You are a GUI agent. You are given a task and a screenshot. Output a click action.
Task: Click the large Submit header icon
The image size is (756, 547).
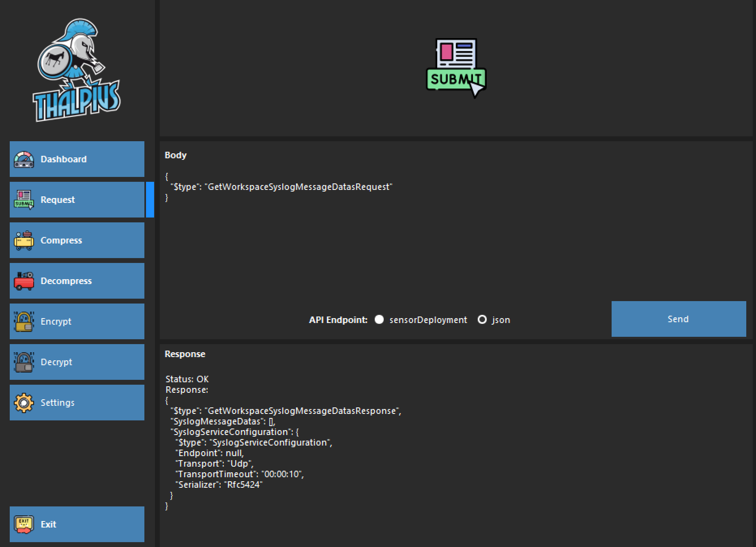click(456, 68)
